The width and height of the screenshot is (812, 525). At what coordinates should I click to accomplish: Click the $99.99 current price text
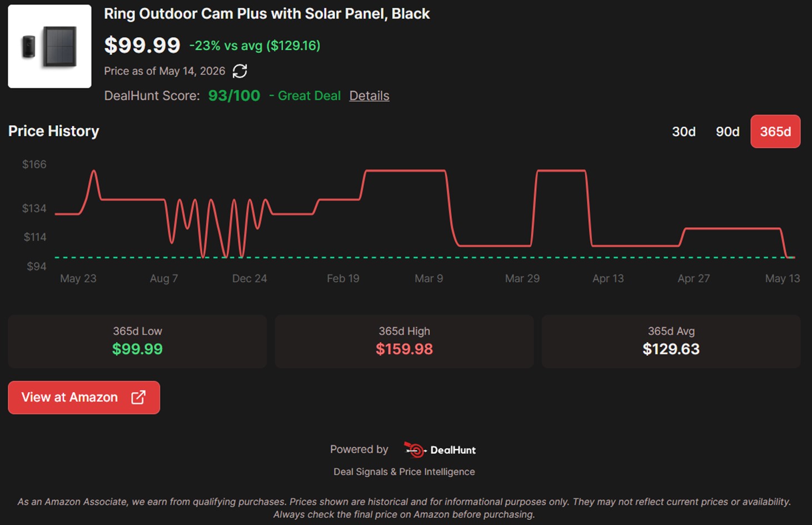tap(142, 45)
